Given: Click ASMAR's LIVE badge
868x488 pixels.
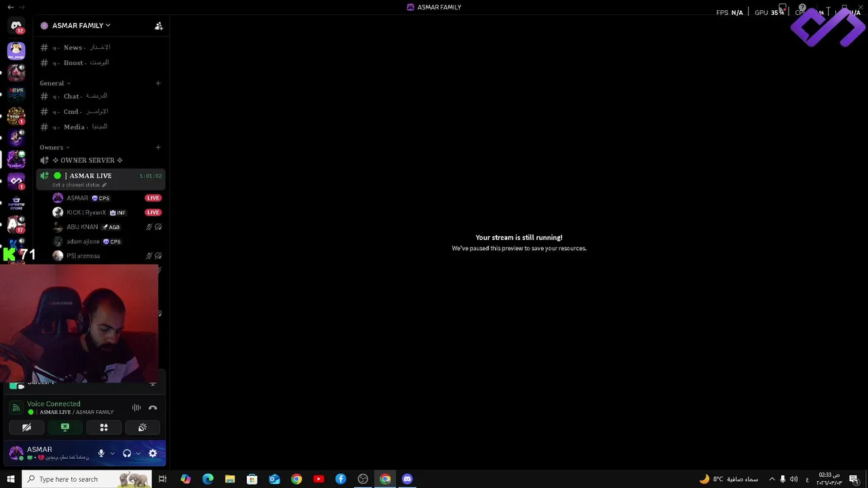Looking at the screenshot, I should [x=153, y=198].
